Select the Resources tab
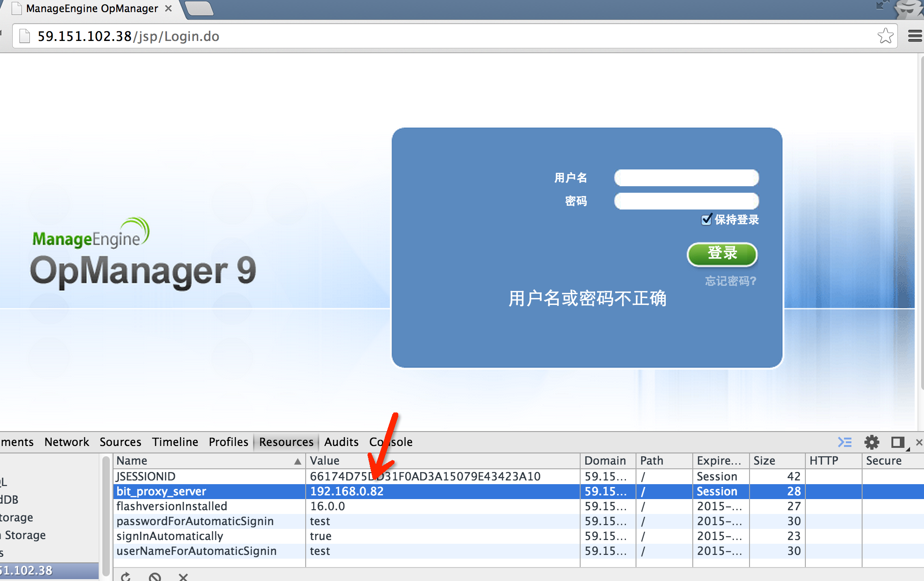 (x=286, y=442)
